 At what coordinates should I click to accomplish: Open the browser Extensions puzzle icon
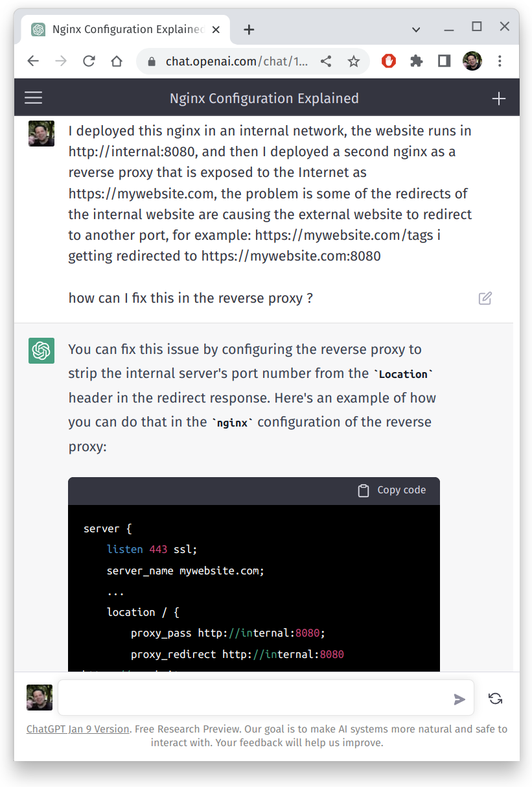[416, 61]
